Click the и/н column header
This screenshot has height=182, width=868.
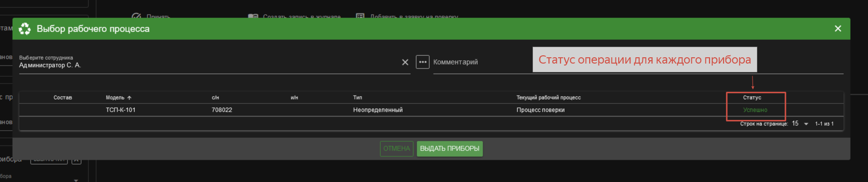(x=294, y=98)
